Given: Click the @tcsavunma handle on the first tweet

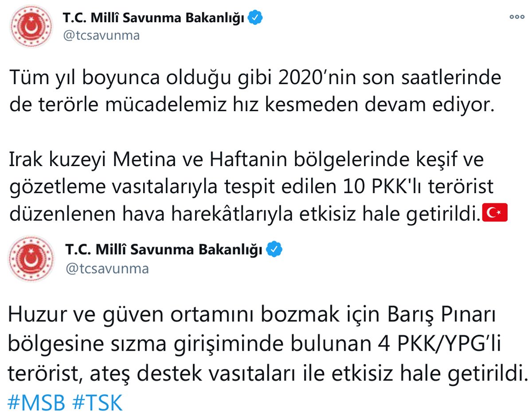Looking at the screenshot, I should click(102, 35).
